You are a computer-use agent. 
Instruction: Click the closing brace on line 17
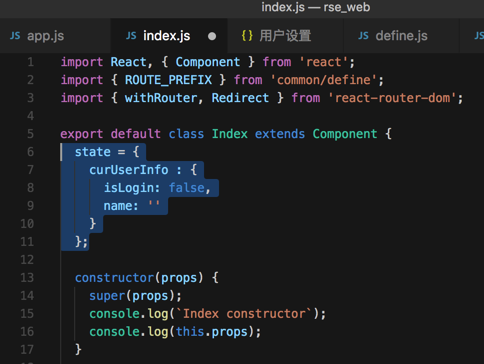click(78, 349)
